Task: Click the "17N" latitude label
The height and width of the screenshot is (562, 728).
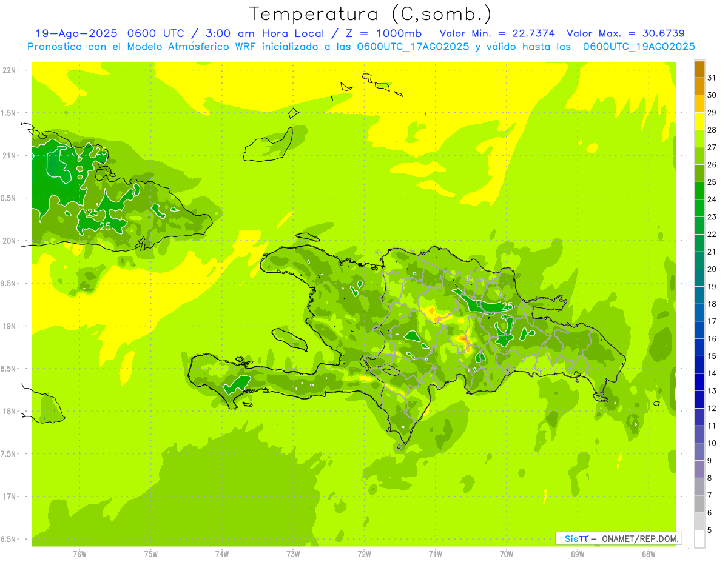Action: pos(10,497)
